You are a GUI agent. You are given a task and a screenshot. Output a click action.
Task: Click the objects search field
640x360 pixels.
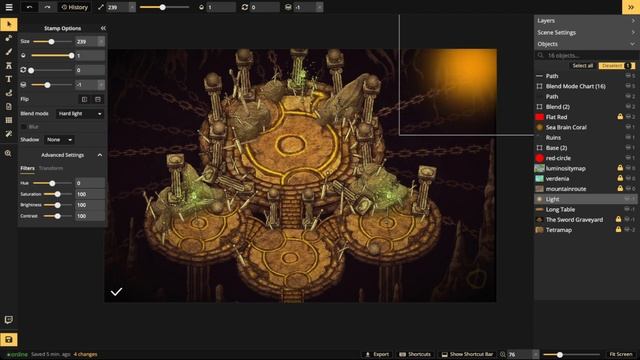pyautogui.click(x=587, y=55)
